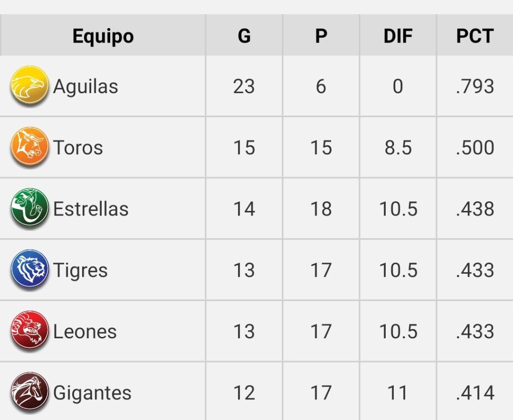Screen dimensions: 513x420
Task: Sort by the G wins column header
Action: click(x=244, y=36)
